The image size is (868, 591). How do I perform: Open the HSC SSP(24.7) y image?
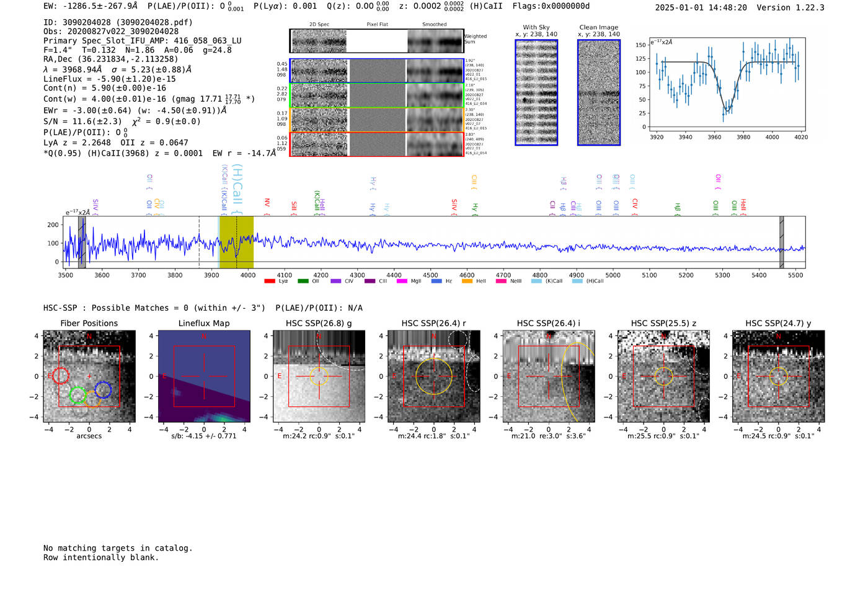779,376
